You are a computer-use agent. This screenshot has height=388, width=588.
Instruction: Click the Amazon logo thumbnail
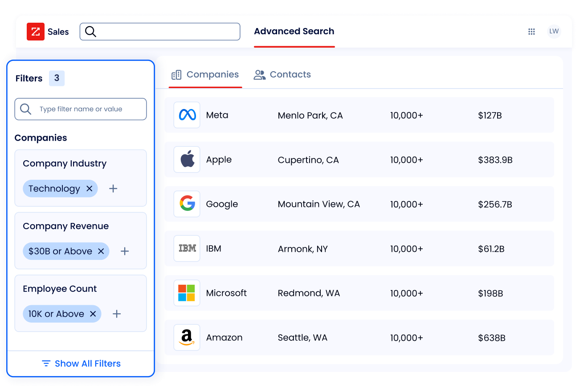tap(187, 338)
